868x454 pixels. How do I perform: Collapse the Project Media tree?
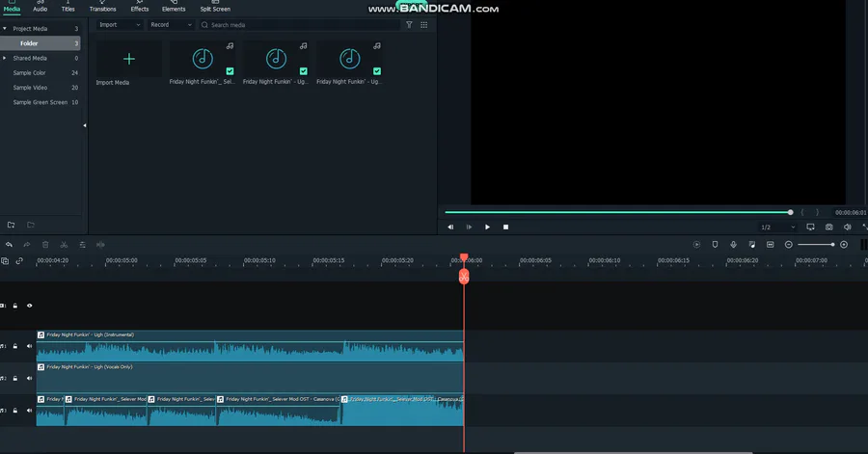tap(5, 28)
